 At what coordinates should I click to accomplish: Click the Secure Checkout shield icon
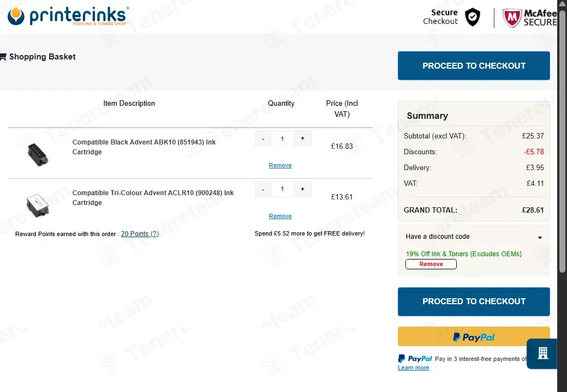pos(472,17)
